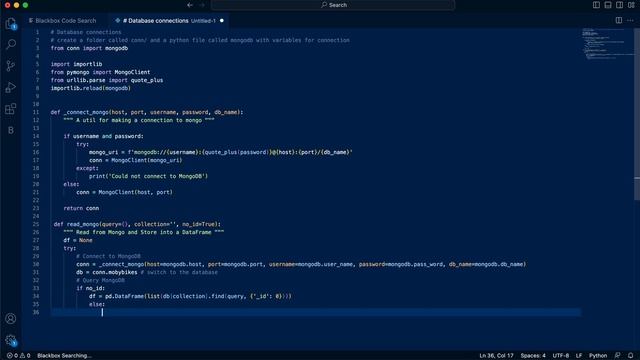Toggle the primary side bar layout icon

(x=596, y=5)
